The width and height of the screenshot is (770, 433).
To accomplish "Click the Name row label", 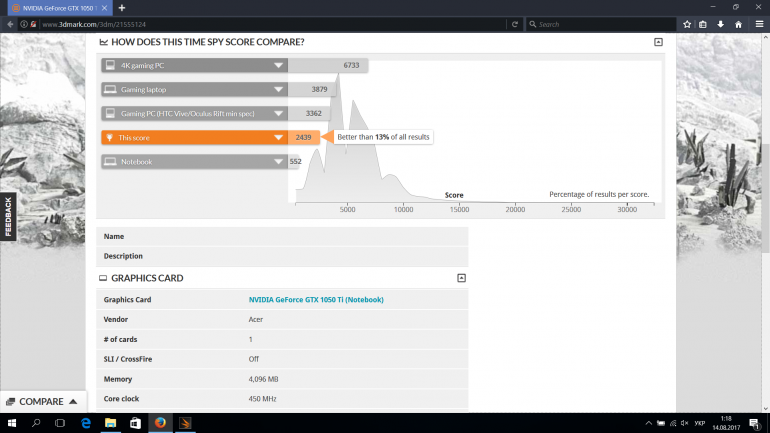I will point(113,236).
